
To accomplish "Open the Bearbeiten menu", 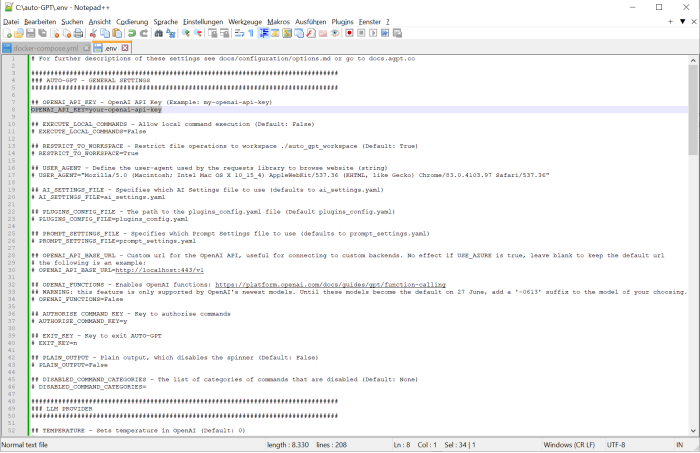I will point(40,22).
